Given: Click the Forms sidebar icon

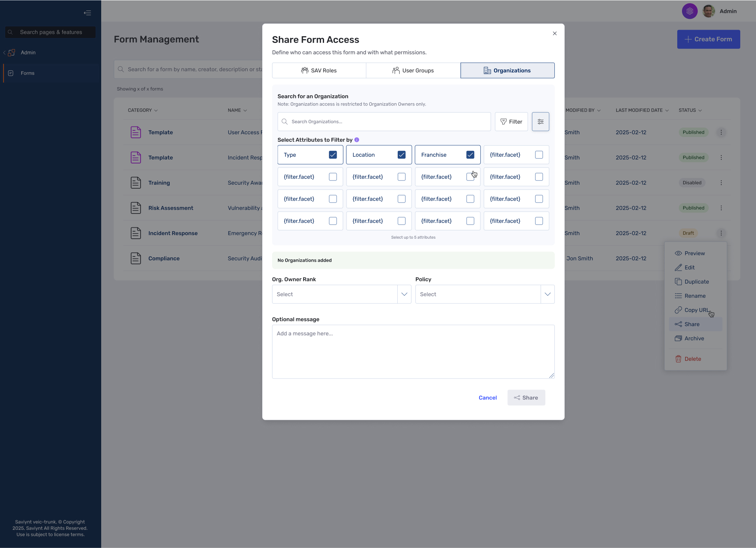Looking at the screenshot, I should [11, 73].
